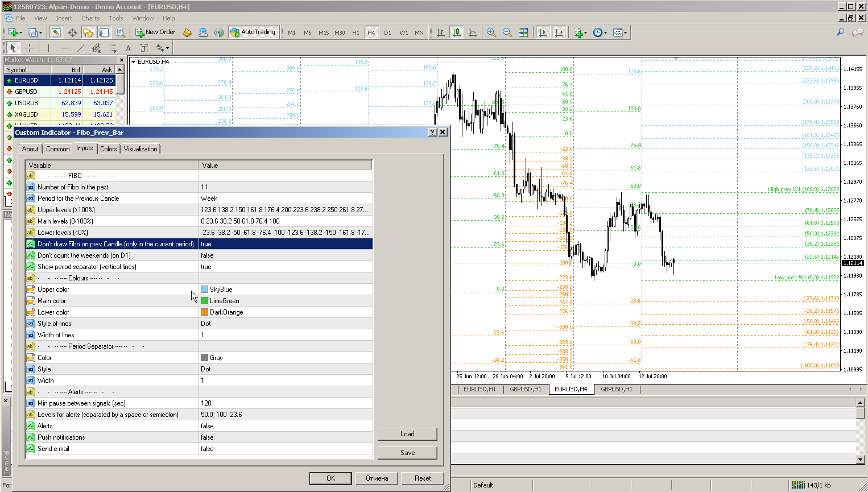
Task: Toggle the AutoTrading button
Action: click(x=253, y=32)
